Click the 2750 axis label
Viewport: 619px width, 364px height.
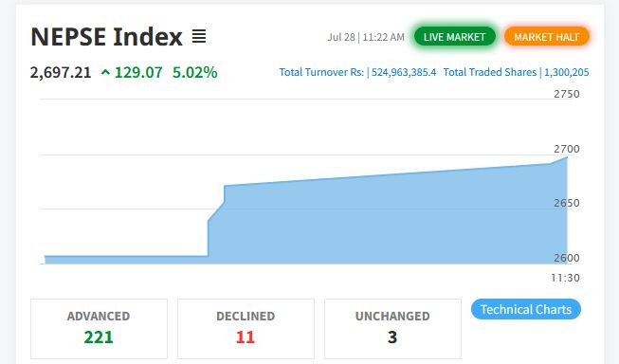pos(567,94)
